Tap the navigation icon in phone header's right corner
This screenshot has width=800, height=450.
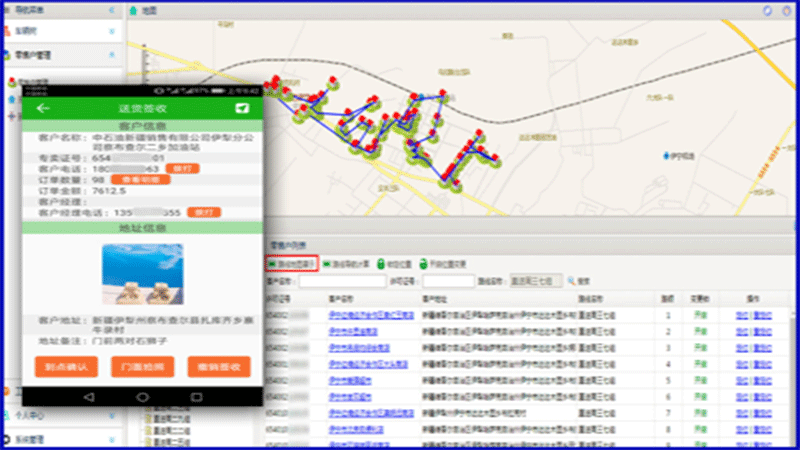[x=241, y=108]
